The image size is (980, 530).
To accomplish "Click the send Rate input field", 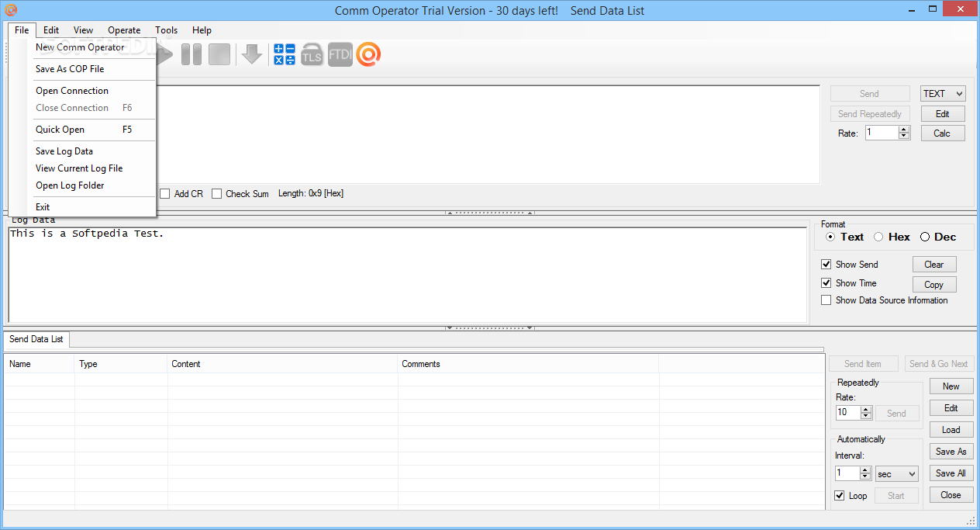I will [882, 133].
